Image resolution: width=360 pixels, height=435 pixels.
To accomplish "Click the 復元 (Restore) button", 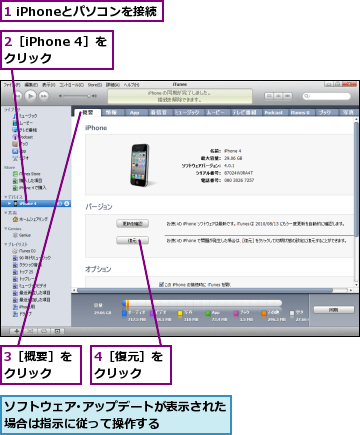I will point(132,240).
